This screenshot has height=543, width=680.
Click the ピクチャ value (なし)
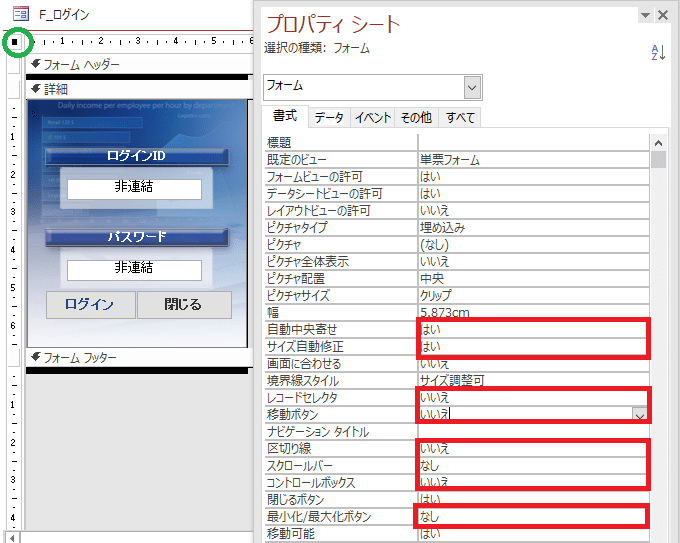(533, 245)
